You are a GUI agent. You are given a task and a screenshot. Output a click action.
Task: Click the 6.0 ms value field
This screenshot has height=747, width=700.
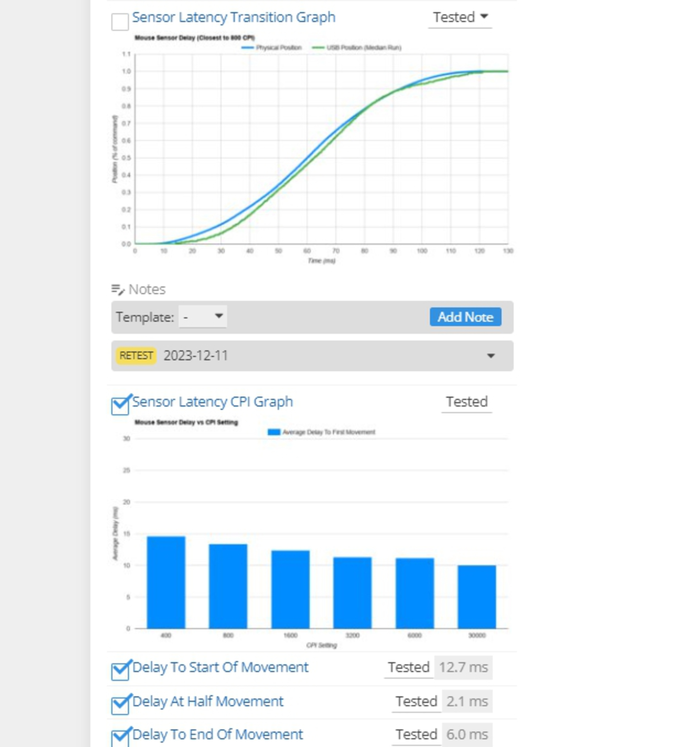(467, 734)
